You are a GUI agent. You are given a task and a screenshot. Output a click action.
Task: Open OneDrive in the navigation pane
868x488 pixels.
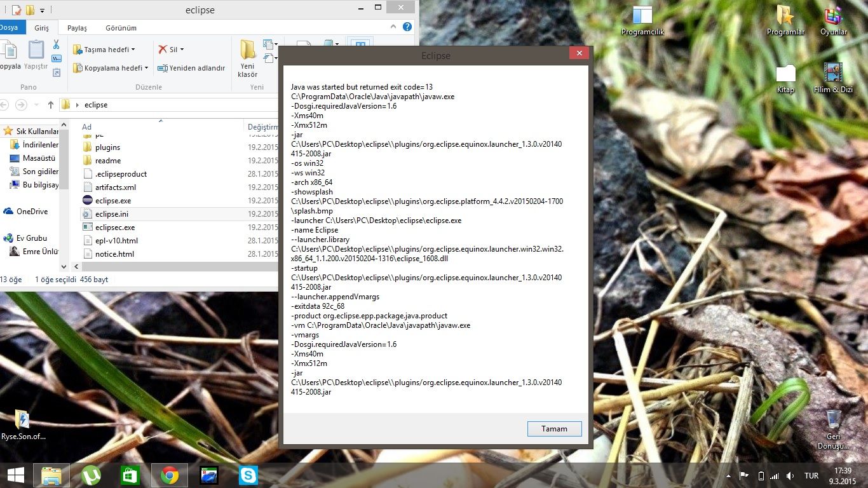click(26, 212)
